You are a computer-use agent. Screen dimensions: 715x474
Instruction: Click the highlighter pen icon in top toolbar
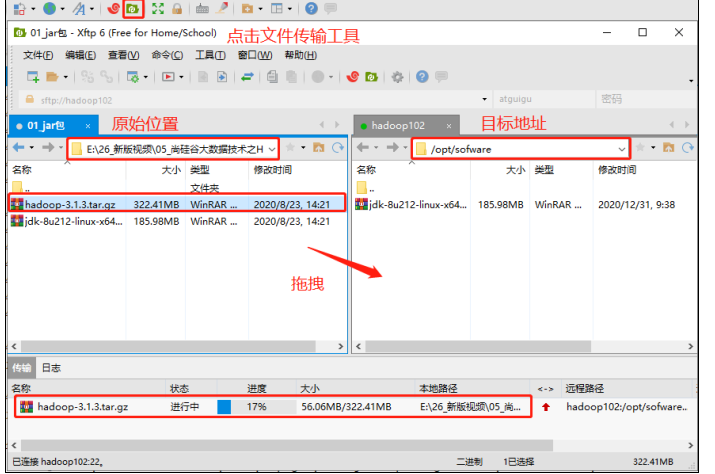(x=222, y=8)
